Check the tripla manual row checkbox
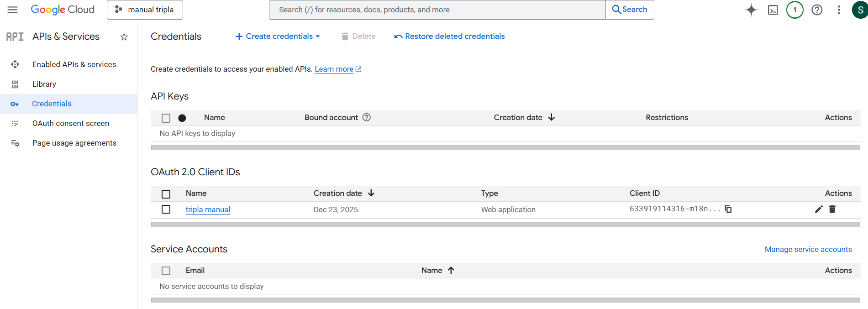 (x=166, y=209)
